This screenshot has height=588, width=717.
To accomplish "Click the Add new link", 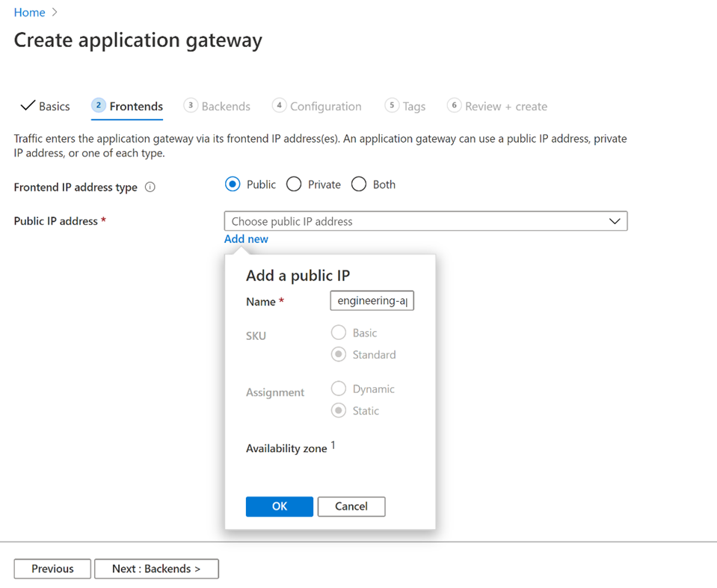I will point(246,239).
